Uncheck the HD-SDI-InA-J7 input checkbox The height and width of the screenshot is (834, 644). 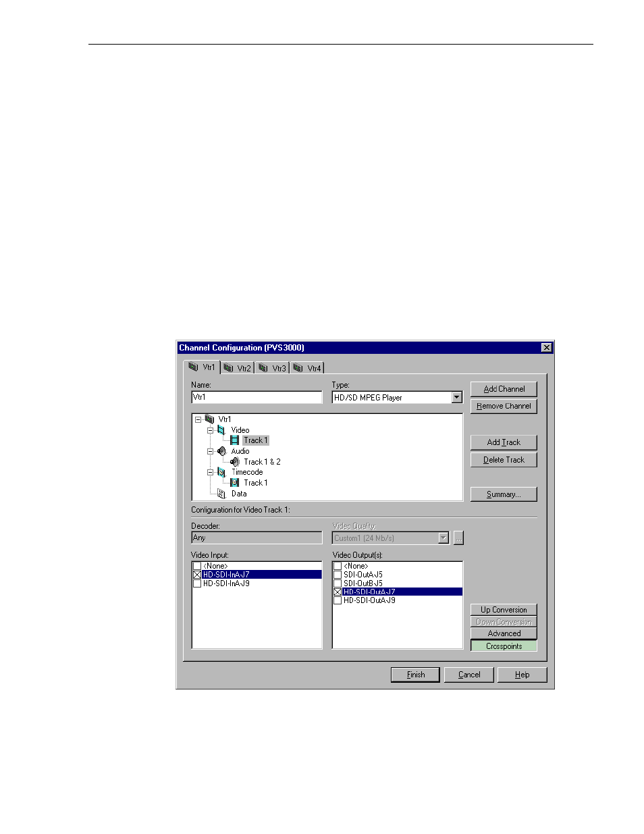click(197, 575)
